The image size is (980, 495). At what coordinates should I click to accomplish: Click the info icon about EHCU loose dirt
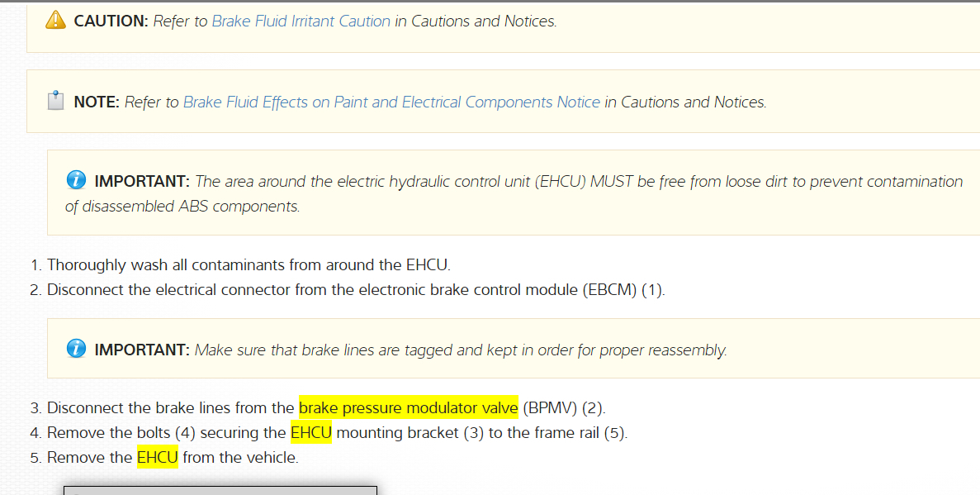(76, 180)
